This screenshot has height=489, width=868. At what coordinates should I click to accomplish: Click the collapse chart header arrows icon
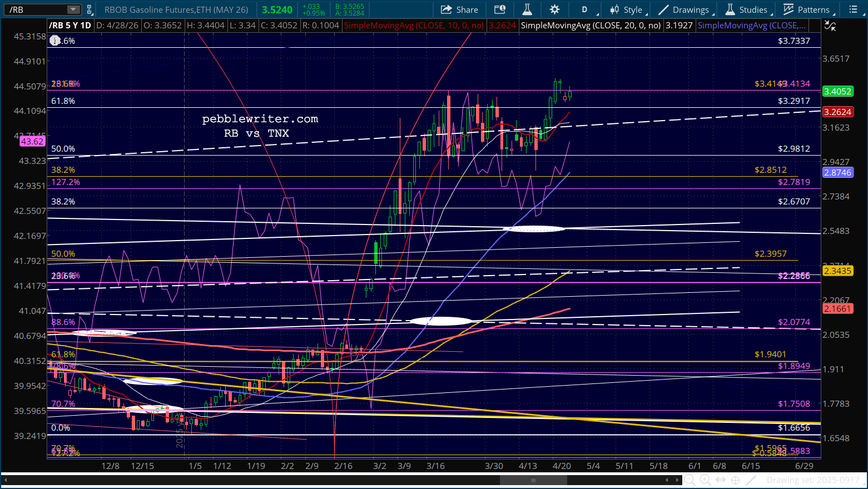point(829,26)
